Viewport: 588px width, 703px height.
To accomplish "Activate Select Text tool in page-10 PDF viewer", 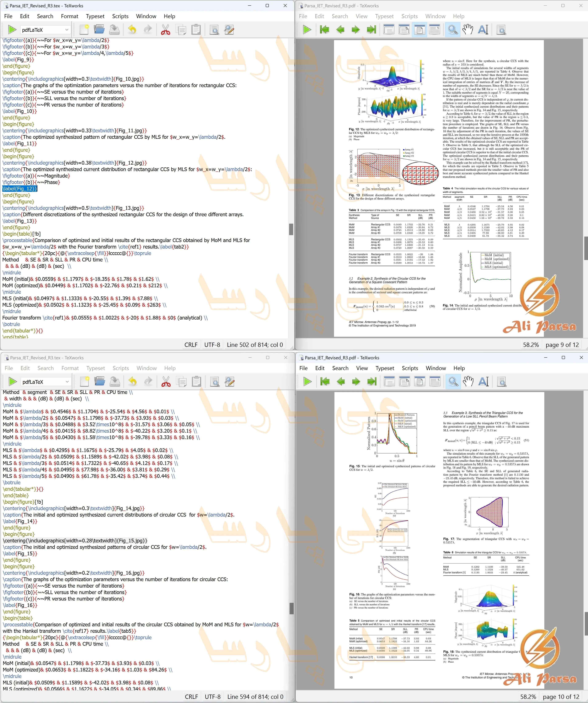I will click(484, 382).
